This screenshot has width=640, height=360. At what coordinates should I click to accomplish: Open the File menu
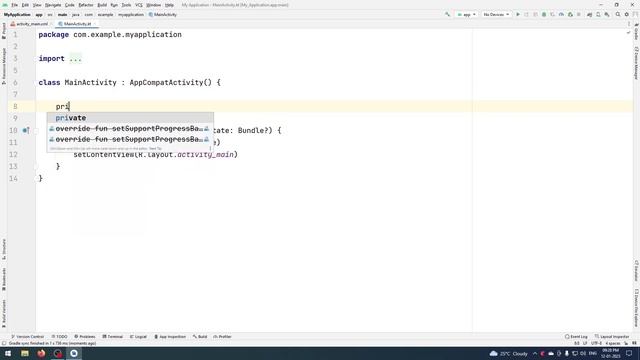click(x=14, y=5)
